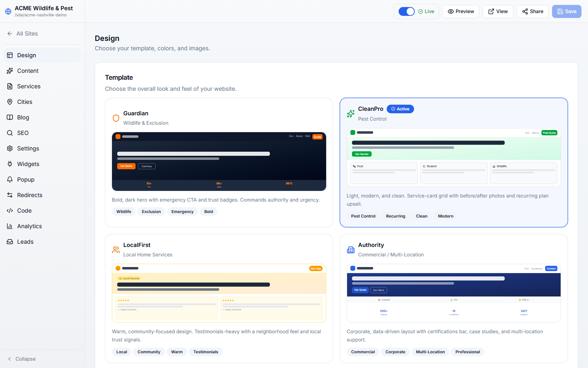Viewport: 588px width, 368px height.
Task: Toggle the Live site switch
Action: pyautogui.click(x=406, y=11)
